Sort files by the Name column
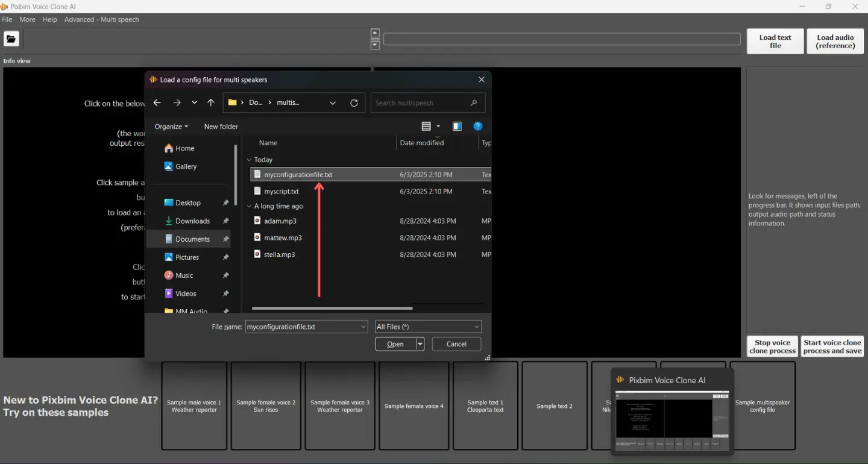 (268, 143)
